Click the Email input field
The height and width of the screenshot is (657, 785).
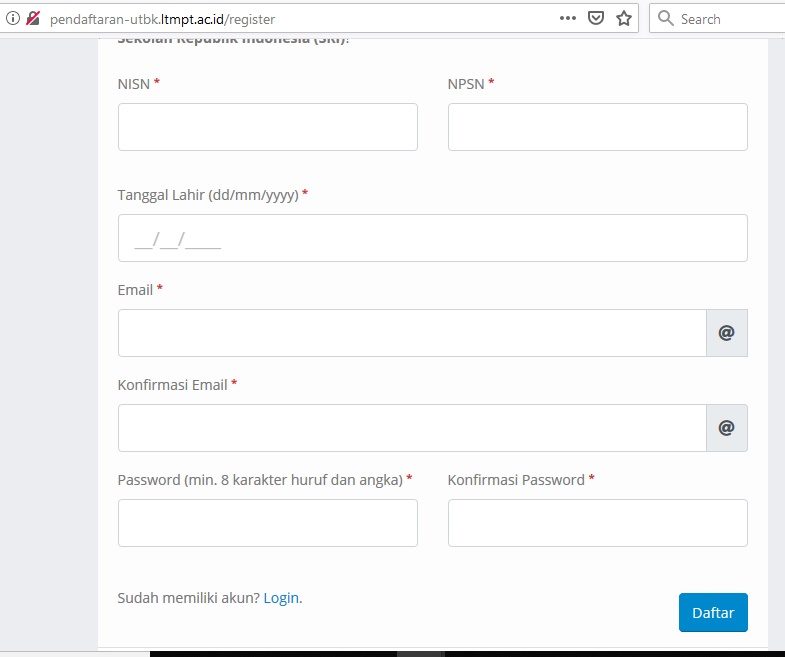tap(412, 333)
